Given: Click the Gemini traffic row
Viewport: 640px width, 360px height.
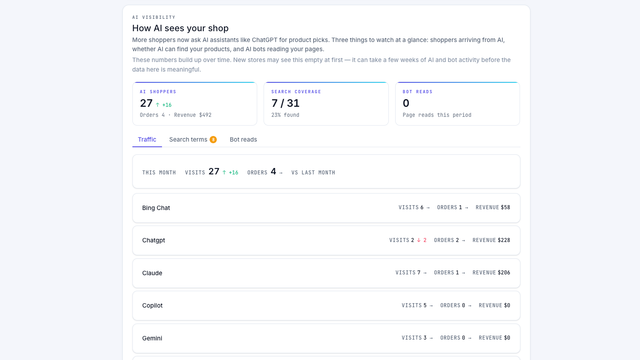Looking at the screenshot, I should (326, 338).
